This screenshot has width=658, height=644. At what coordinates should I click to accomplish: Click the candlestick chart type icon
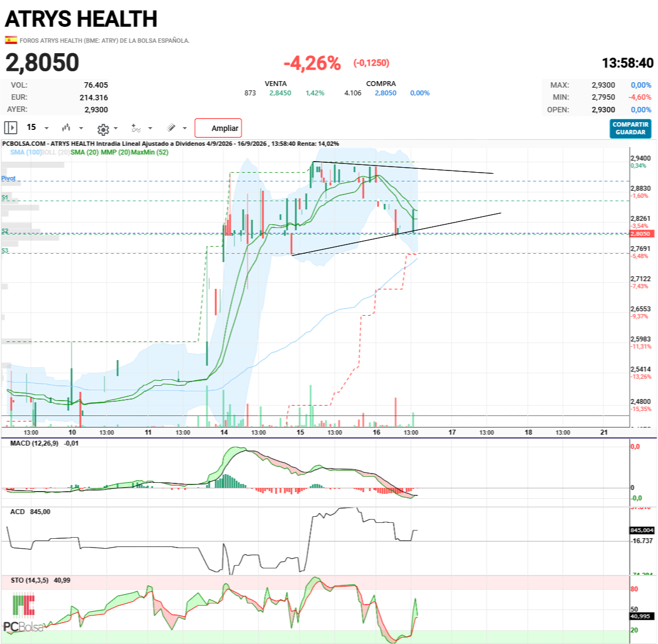66,128
